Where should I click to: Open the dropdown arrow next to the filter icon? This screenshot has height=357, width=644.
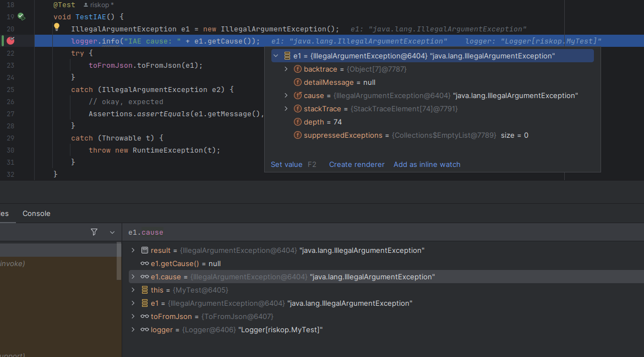tap(112, 232)
